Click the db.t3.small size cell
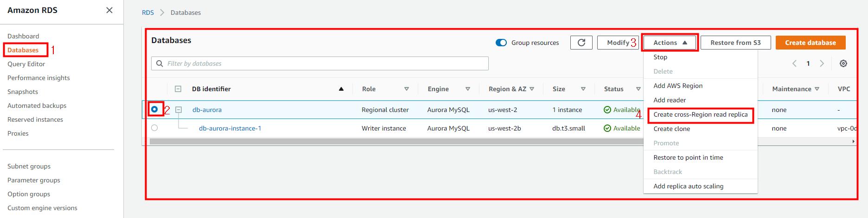This screenshot has width=868, height=218. 568,128
